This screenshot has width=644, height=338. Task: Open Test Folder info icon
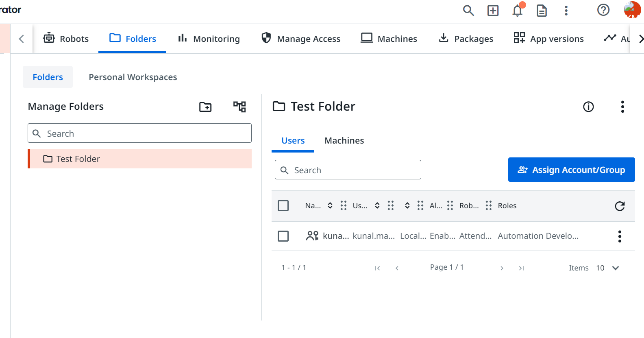pos(588,107)
